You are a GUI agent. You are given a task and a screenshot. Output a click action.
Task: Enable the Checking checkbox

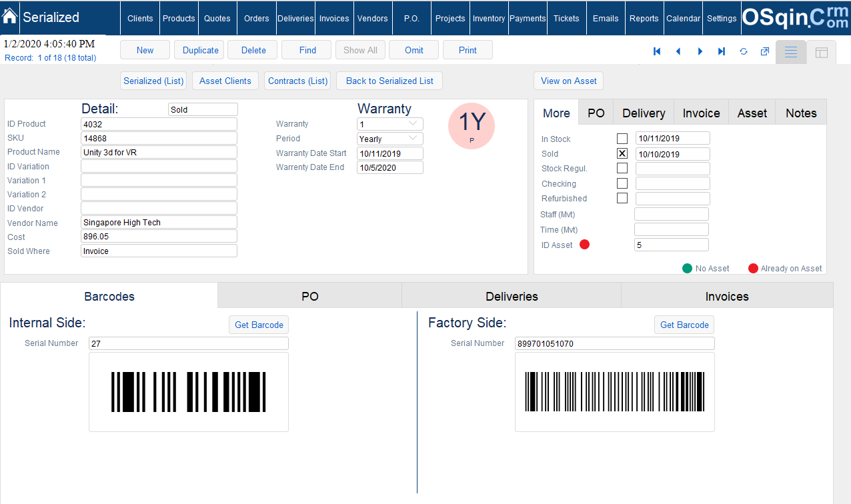[x=622, y=183]
